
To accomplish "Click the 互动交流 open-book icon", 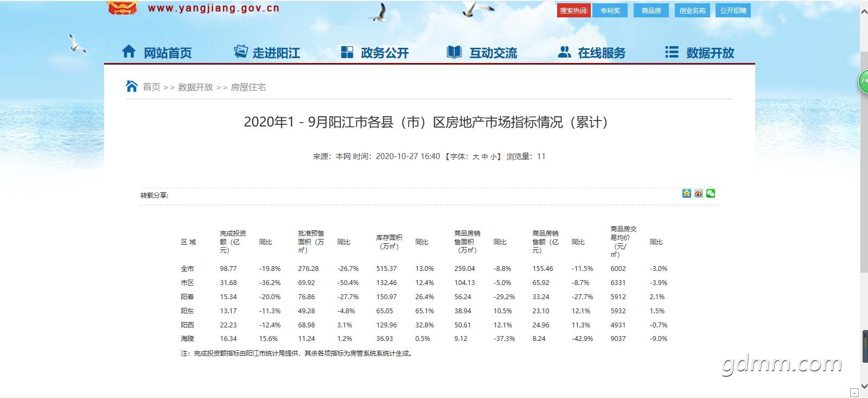I will coord(454,52).
